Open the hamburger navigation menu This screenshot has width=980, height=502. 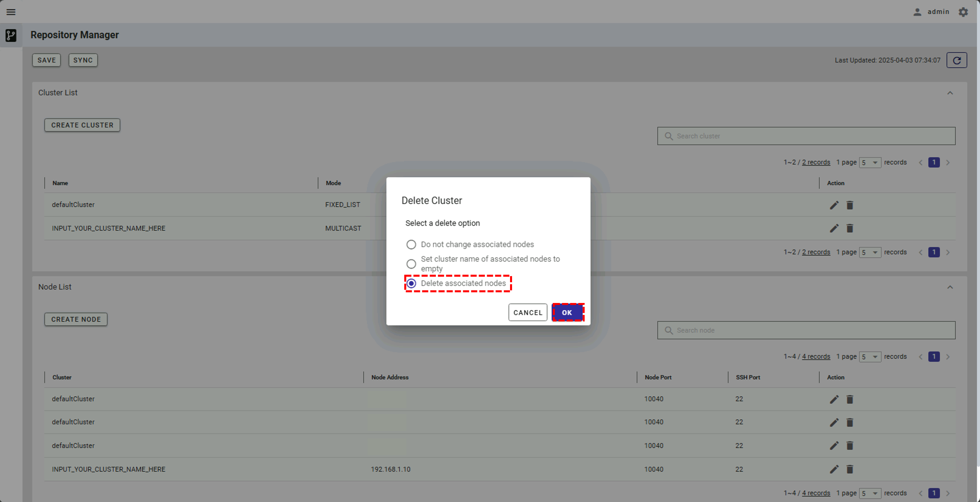point(11,12)
